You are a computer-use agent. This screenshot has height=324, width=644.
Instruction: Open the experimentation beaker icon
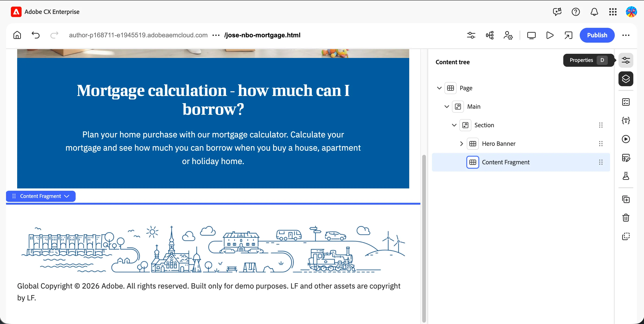coord(626,176)
